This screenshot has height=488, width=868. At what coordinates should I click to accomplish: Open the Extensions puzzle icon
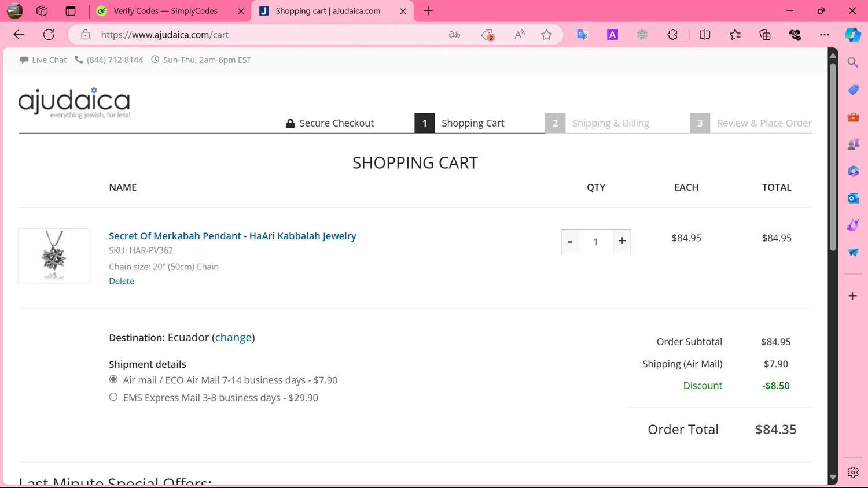pyautogui.click(x=672, y=35)
